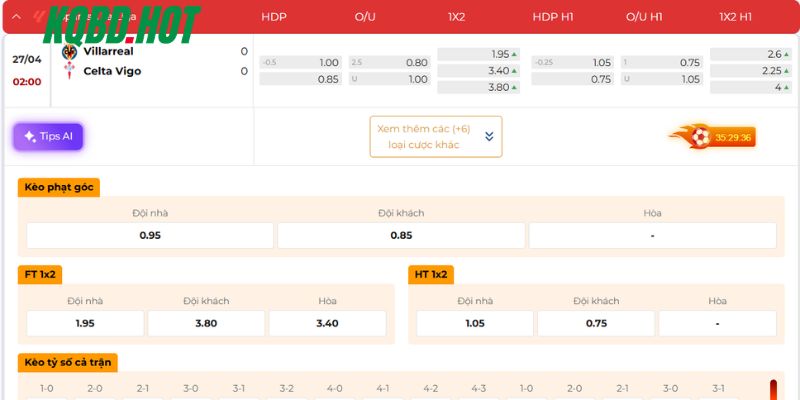Viewport: 800px width, 400px height.
Task: Click the Kèo phạt góc label
Action: 59,187
